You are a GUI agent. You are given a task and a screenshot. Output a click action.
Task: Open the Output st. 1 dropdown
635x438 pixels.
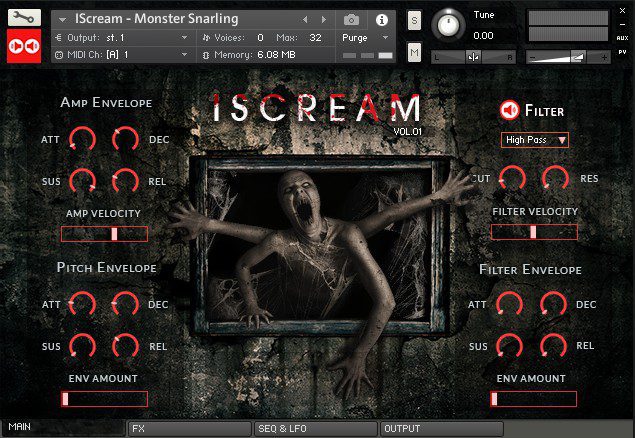click(121, 38)
